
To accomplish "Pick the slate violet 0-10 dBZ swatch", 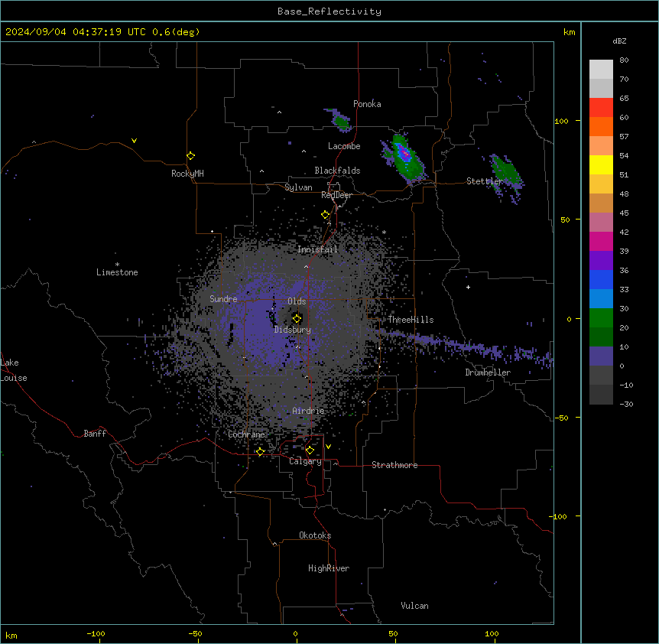I will pyautogui.click(x=601, y=356).
